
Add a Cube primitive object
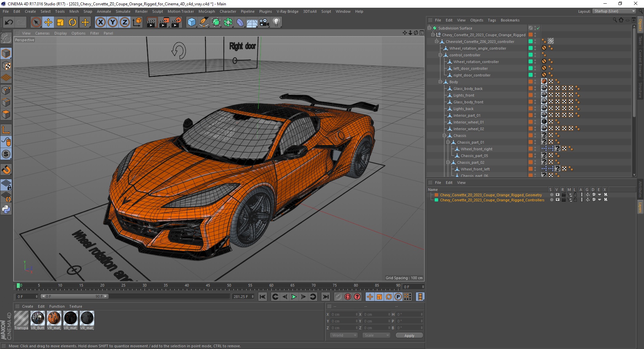pos(192,22)
